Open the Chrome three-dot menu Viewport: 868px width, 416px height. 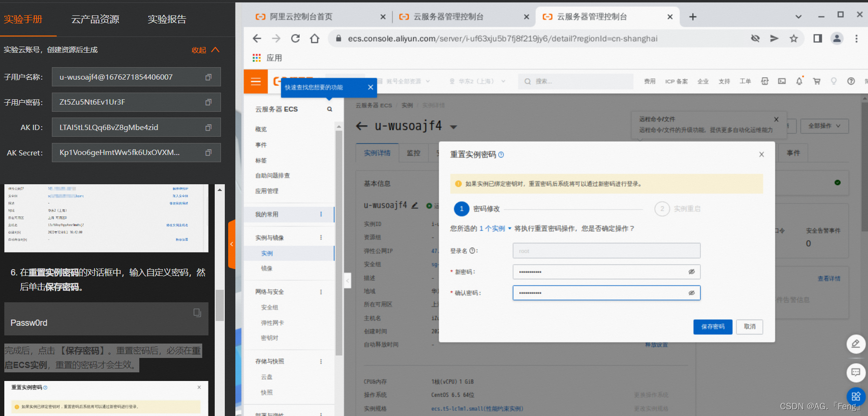coord(856,38)
